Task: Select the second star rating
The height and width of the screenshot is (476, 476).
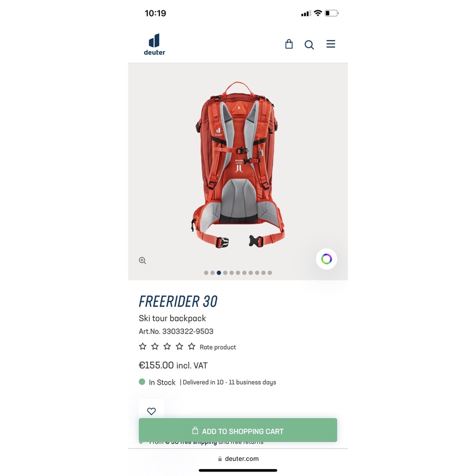Action: tap(155, 347)
